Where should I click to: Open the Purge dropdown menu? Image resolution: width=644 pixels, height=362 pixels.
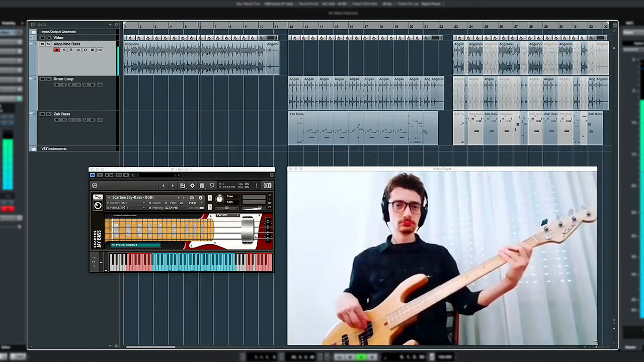point(193,203)
